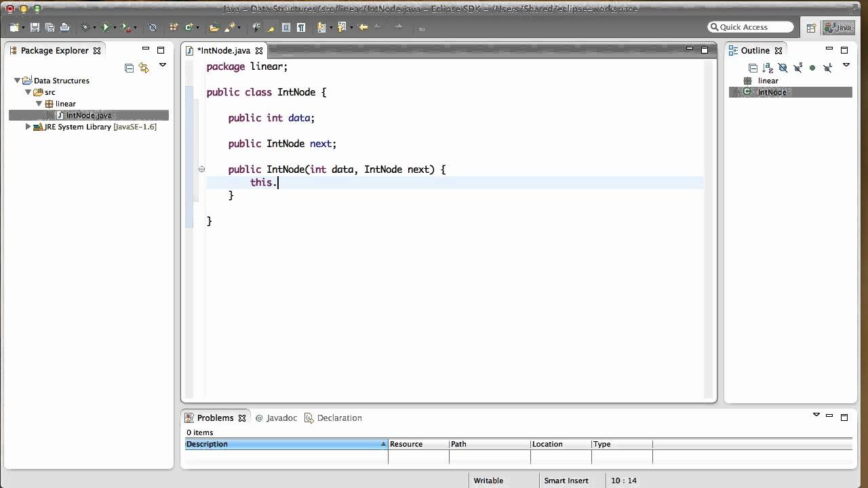Toggle Hide Local Types in Outline
Screen dimensions: 868x488
click(x=827, y=68)
